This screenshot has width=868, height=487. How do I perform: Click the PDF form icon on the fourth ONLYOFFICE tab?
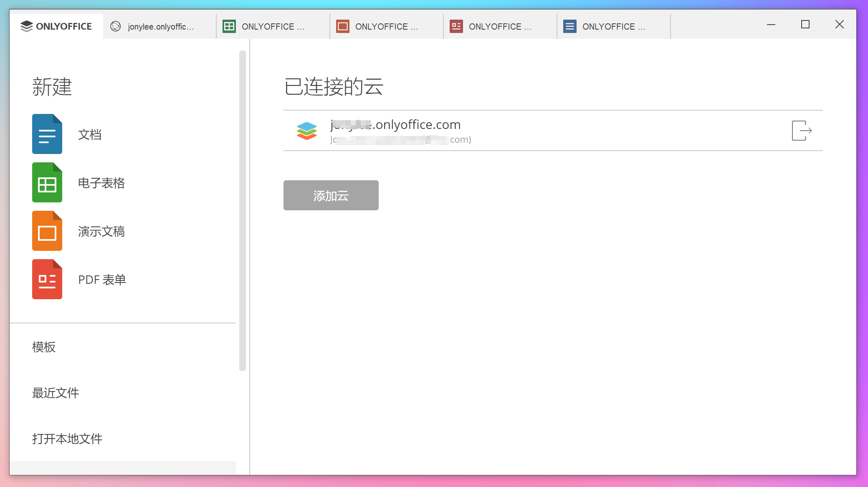coord(456,26)
